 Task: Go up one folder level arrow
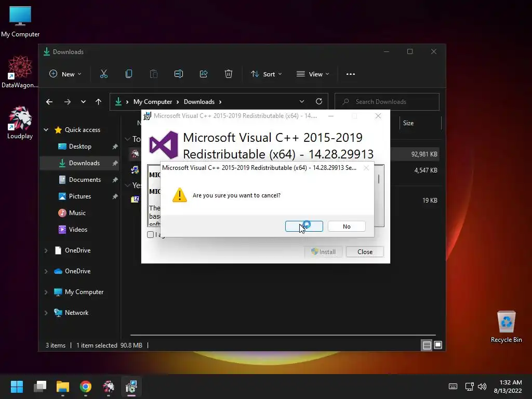[x=98, y=102]
